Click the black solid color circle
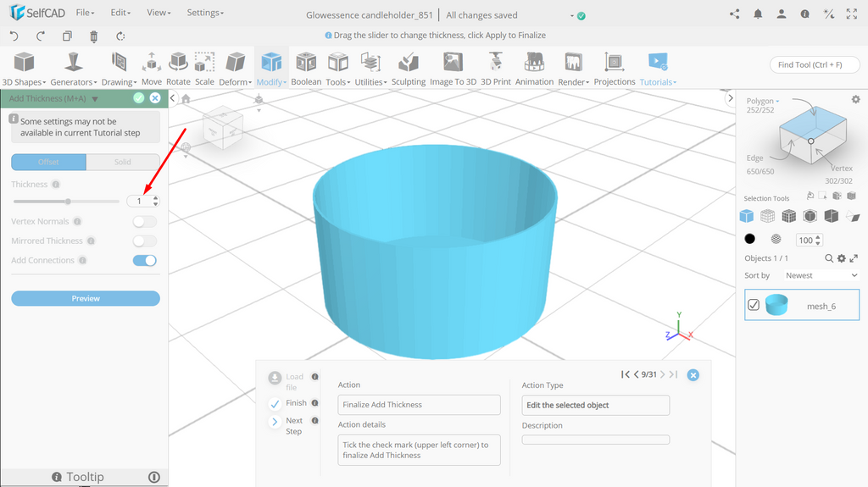868x487 pixels. (749, 239)
